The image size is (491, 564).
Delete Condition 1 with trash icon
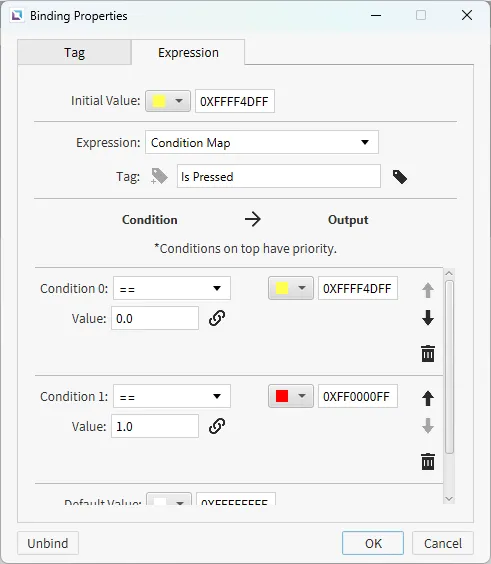click(428, 461)
